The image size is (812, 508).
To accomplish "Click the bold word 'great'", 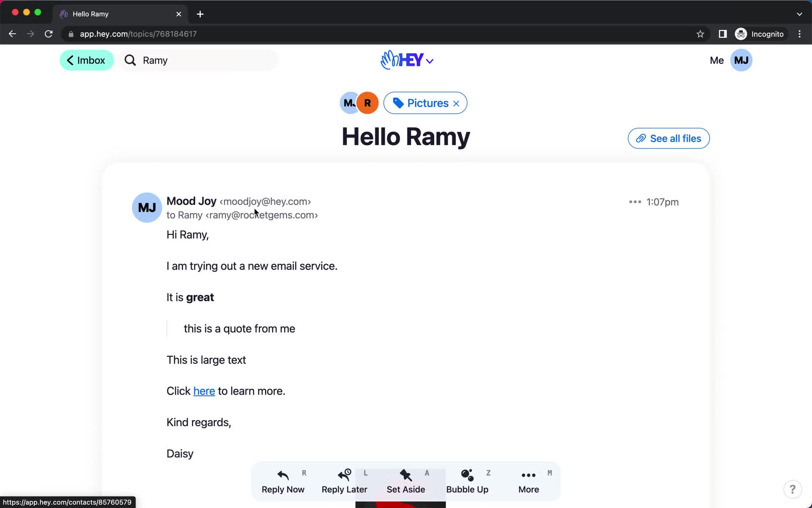I will coord(200,298).
